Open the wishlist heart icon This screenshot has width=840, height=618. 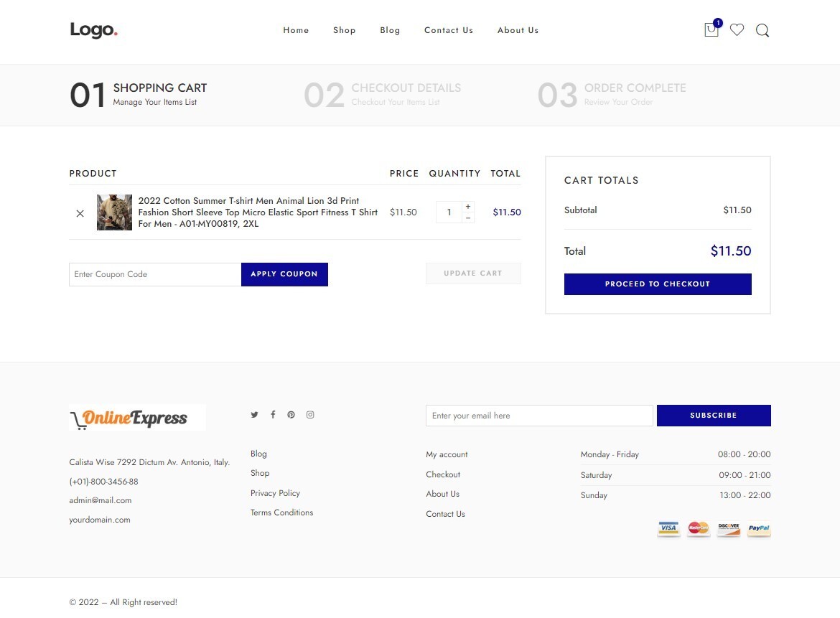tap(737, 30)
